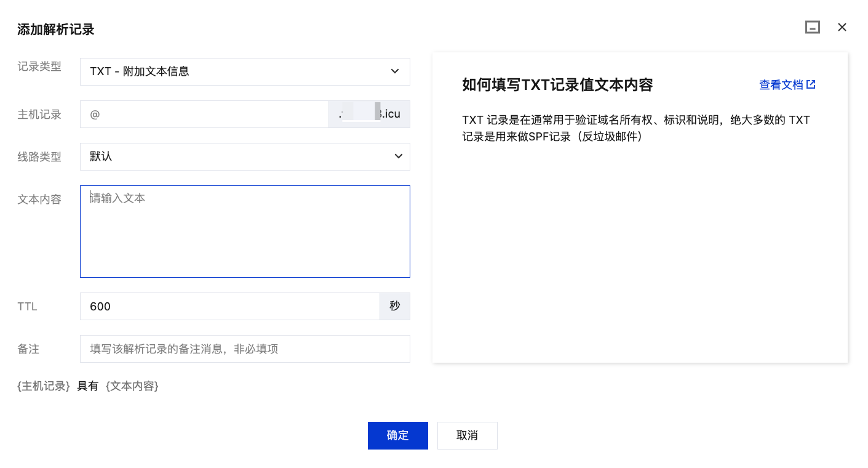Viewport: 868px width, 468px height.
Task: Click the {主机记录} 具有 {文本内容} summary text
Action: 88,386
